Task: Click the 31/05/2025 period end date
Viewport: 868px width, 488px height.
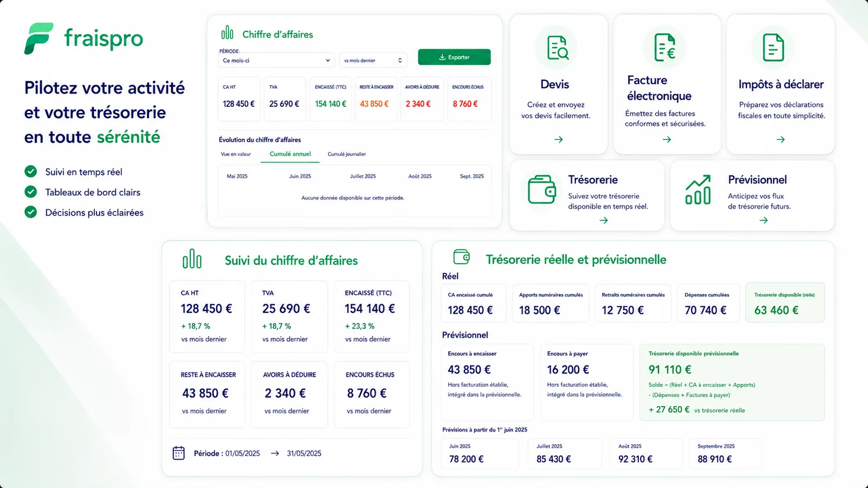Action: pyautogui.click(x=304, y=453)
